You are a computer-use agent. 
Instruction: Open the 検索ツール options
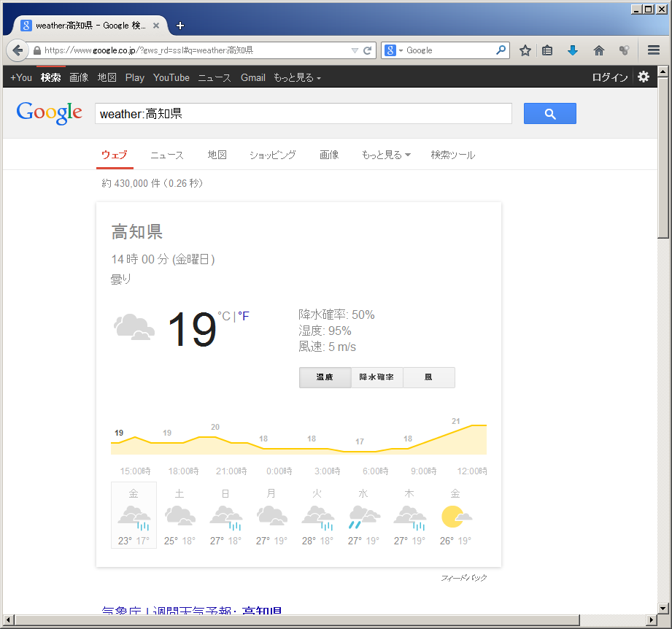click(x=453, y=155)
